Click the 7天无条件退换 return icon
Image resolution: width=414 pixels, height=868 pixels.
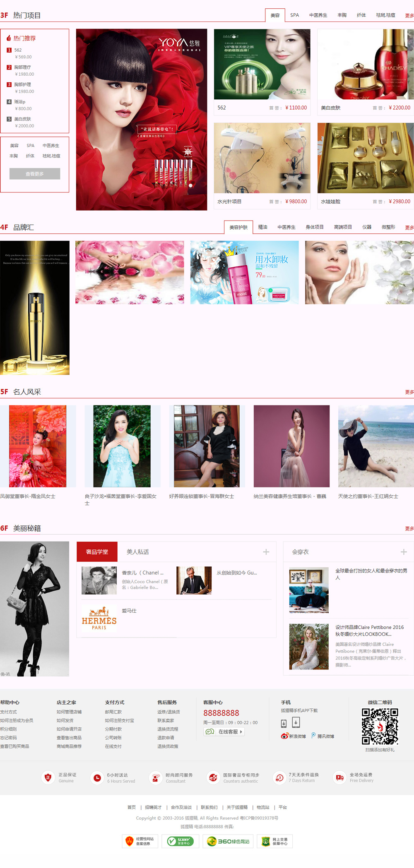pyautogui.click(x=279, y=778)
